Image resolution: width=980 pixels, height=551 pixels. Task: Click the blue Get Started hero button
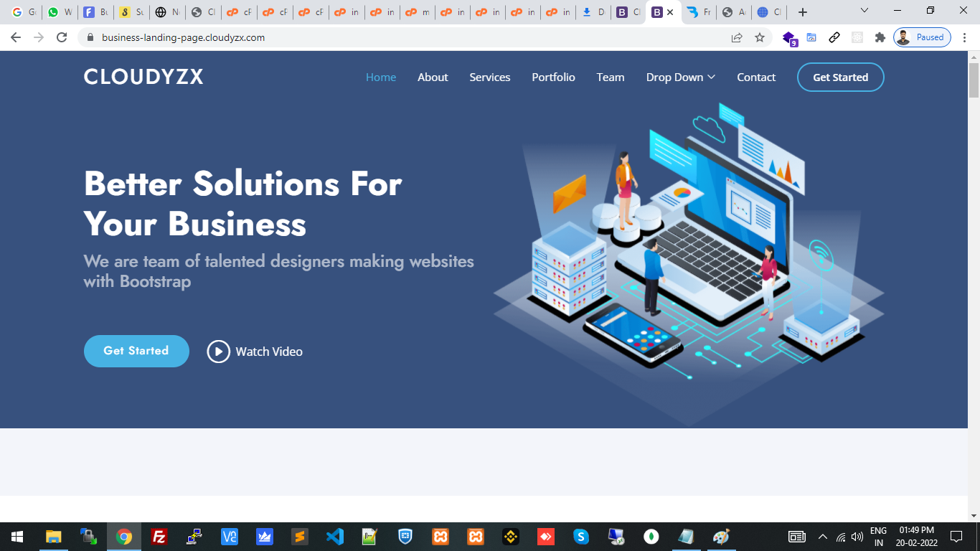136,351
